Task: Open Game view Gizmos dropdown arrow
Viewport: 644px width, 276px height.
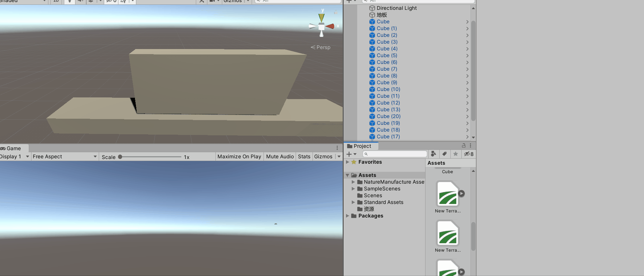Action: pos(339,157)
